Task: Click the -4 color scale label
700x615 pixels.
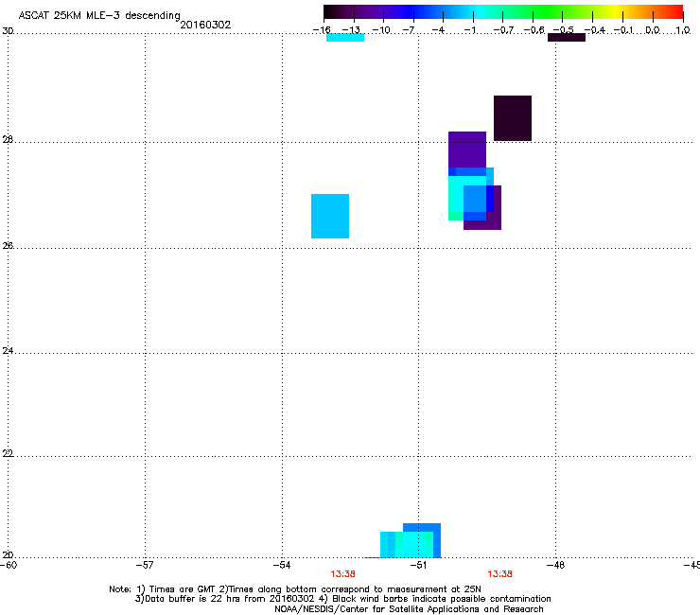Action: pos(438,30)
